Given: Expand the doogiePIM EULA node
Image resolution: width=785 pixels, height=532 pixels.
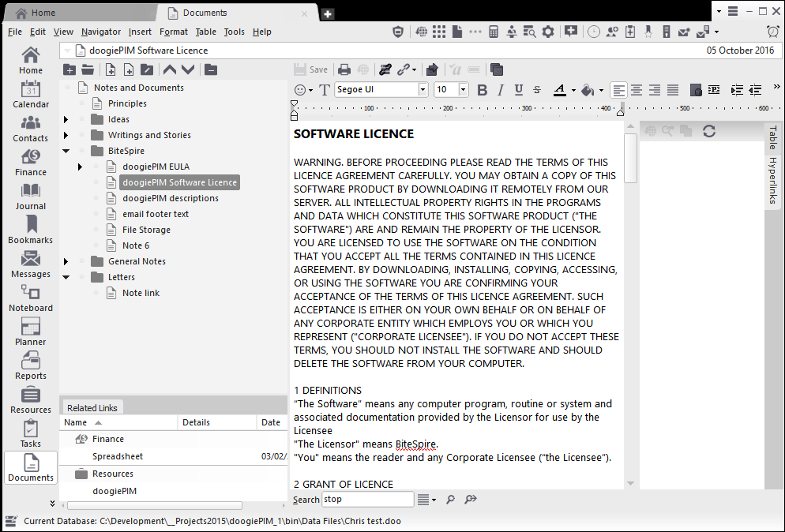Looking at the screenshot, I should click(x=80, y=167).
